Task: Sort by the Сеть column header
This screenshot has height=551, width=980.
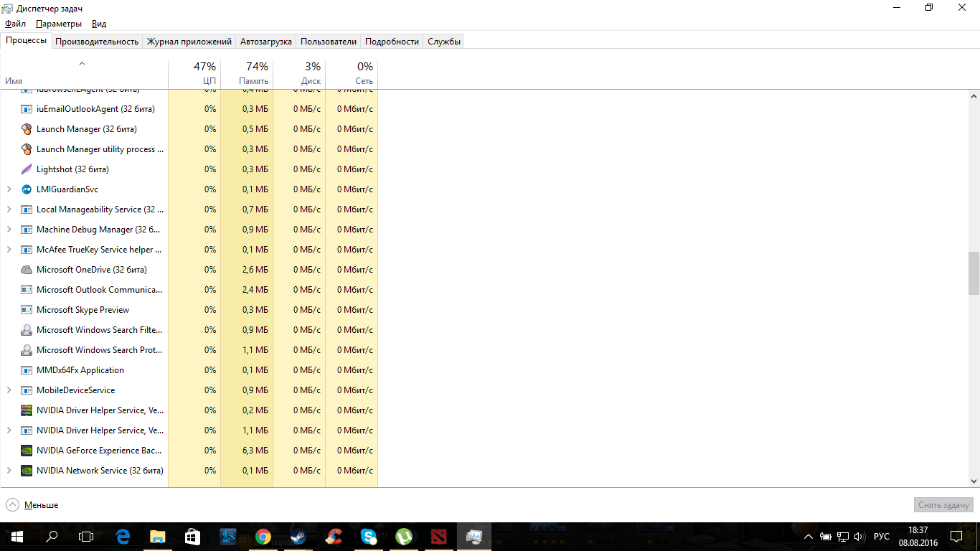Action: 352,73
